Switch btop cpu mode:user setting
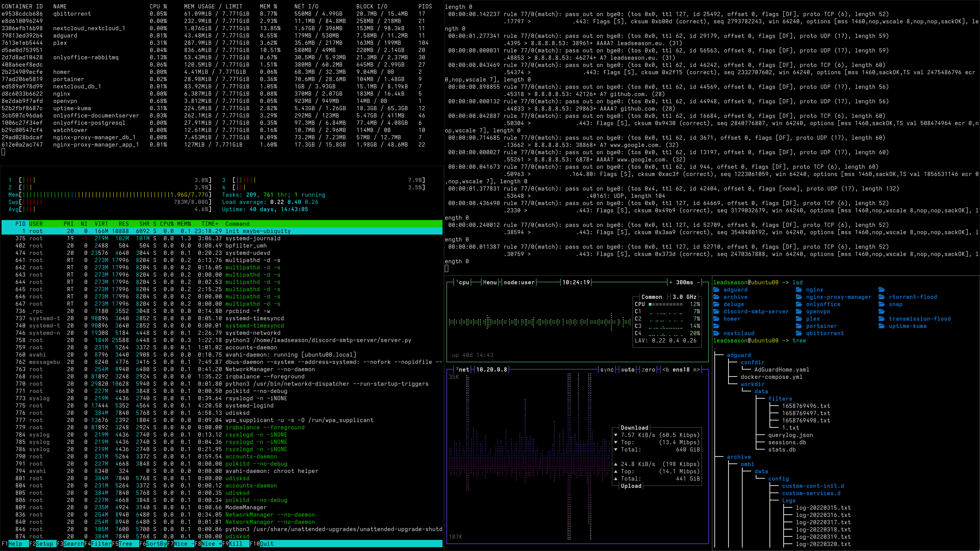 point(519,282)
